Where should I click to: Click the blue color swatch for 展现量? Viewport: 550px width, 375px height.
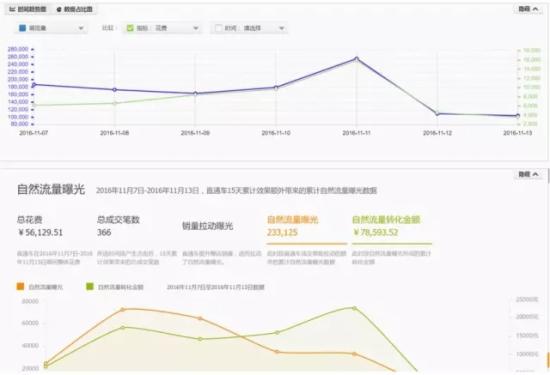[x=22, y=28]
